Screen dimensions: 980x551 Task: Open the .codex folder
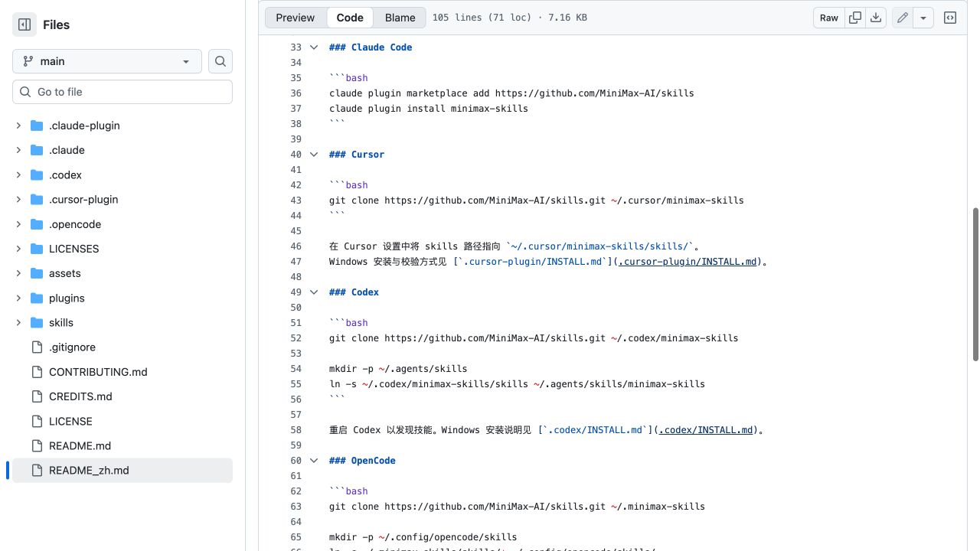(x=65, y=174)
